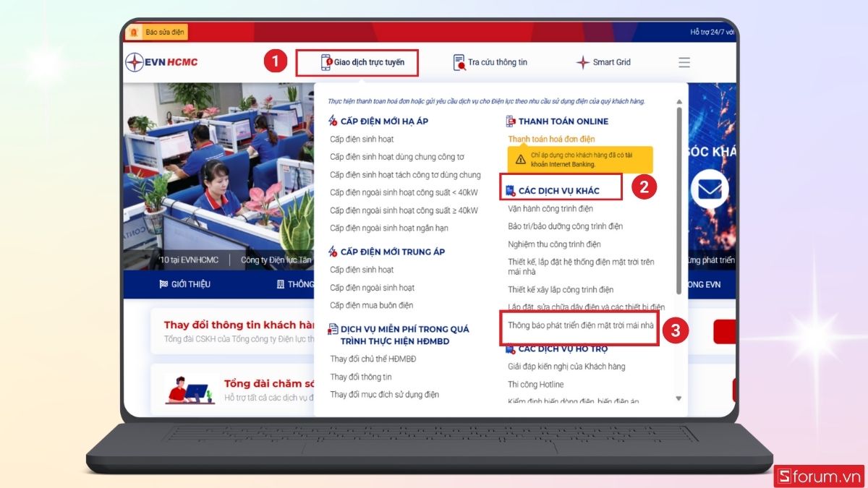Click the Thanh toán online icon
The height and width of the screenshot is (488, 868).
pos(511,121)
